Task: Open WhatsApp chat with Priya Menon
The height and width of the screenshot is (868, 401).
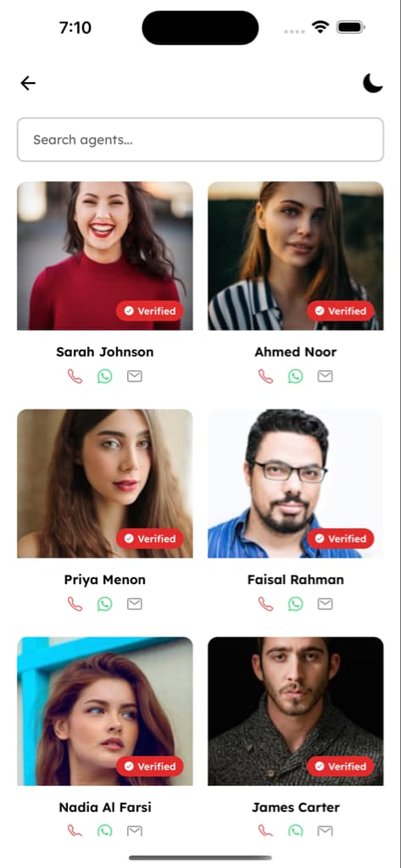Action: click(104, 604)
